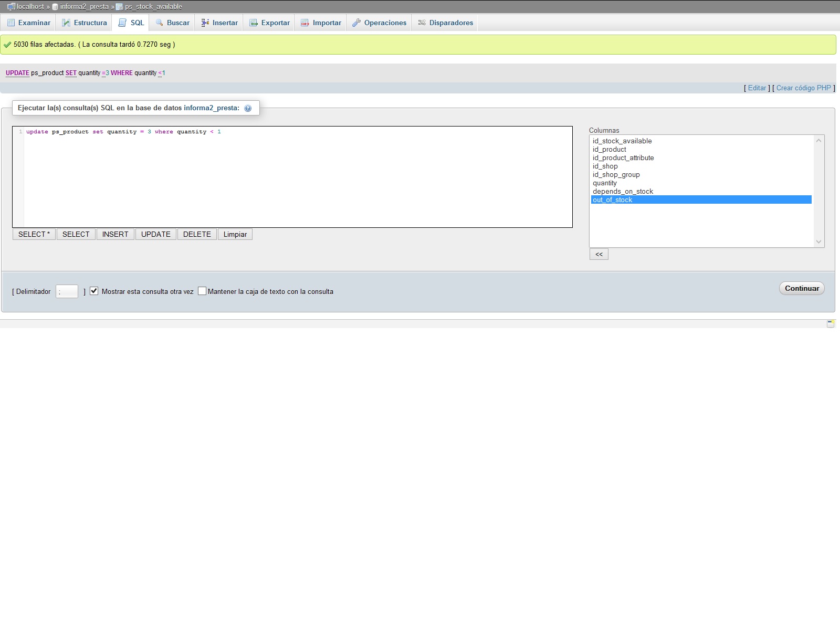Select quantity in the Columnas list
Viewport: 840px width, 630px height.
[x=701, y=183]
